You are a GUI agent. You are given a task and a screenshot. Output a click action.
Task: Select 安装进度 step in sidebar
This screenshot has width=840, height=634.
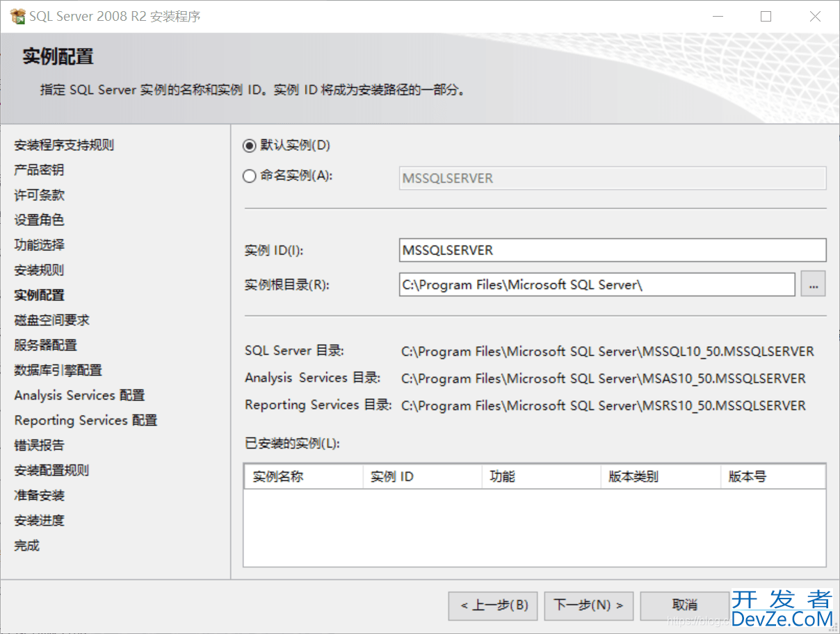coord(39,520)
